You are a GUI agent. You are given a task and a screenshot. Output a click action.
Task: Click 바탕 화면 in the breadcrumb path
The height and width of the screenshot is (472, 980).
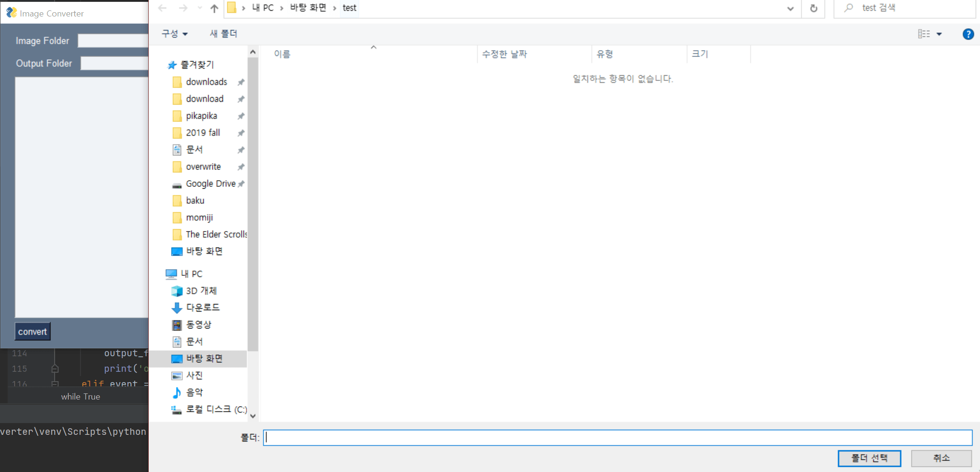307,8
